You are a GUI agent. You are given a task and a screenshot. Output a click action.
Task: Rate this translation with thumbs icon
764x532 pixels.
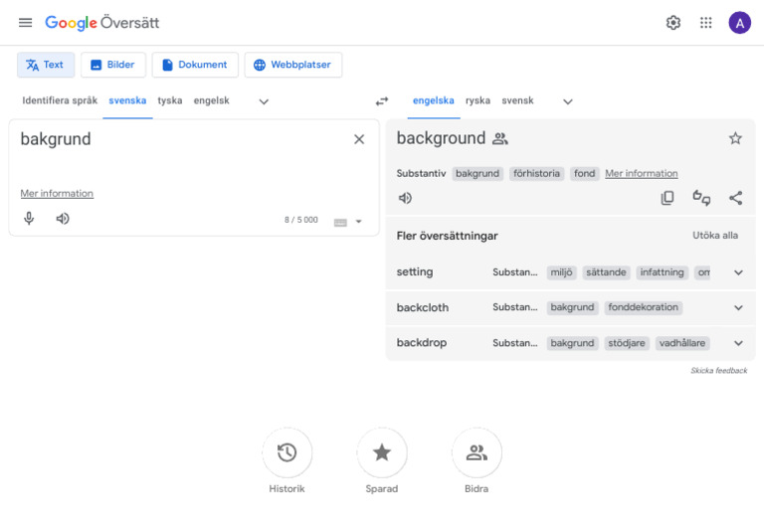pos(701,198)
